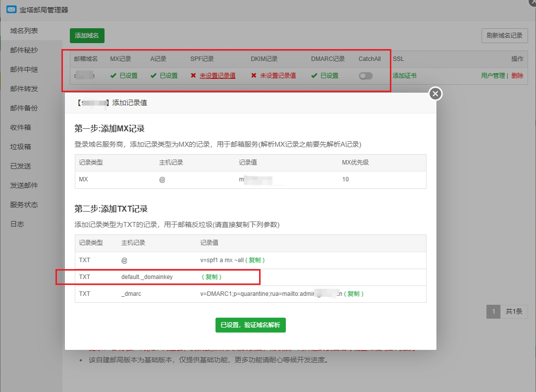
Task: Open the 收件箱 inbox tab
Action: [20, 127]
